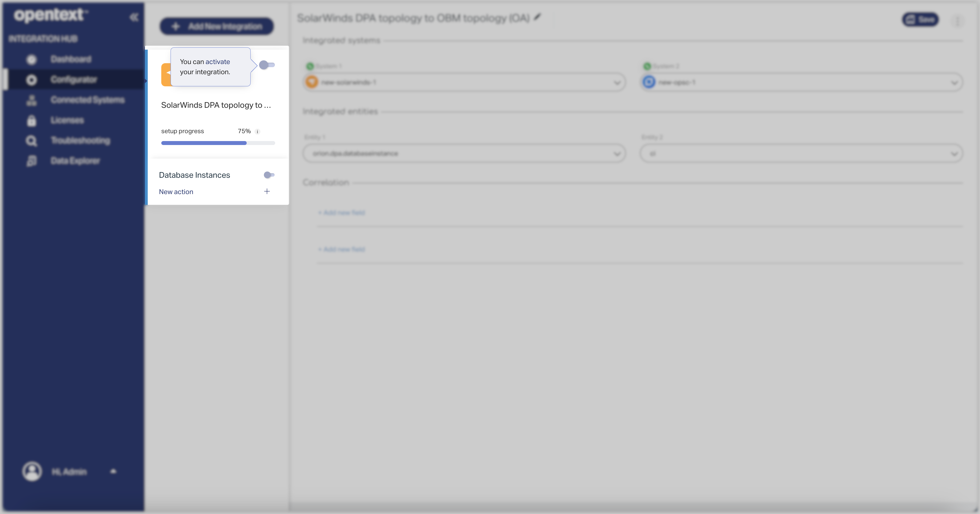Click the pencil icon to edit integration title
Screen dimensions: 980x514
(x=537, y=17)
